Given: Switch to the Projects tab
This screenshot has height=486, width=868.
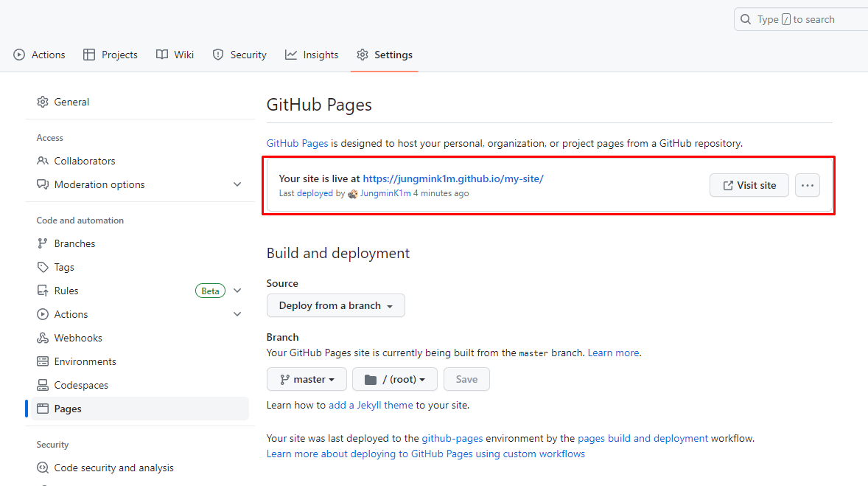Looking at the screenshot, I should pos(111,55).
